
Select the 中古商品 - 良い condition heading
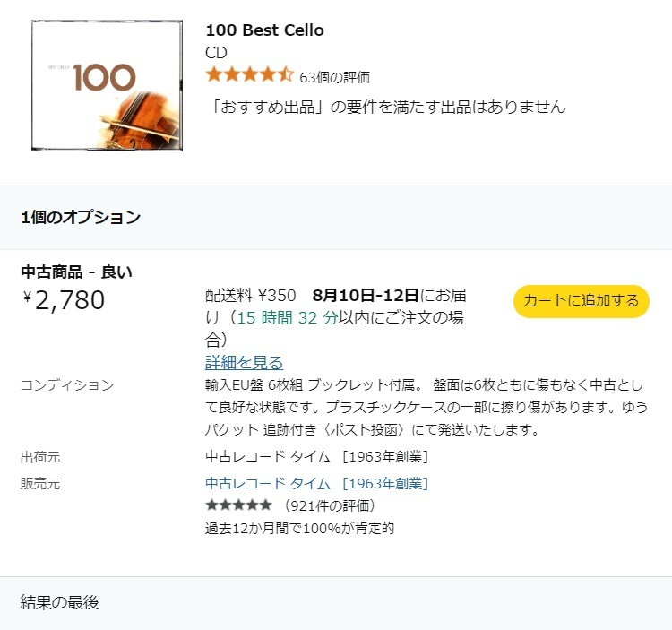pos(76,272)
